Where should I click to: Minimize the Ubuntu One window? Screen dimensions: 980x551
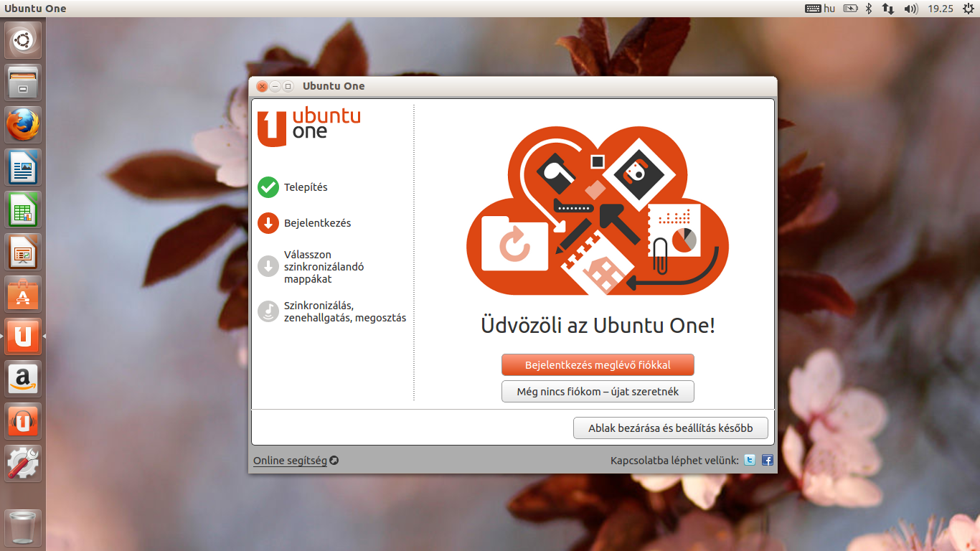275,86
